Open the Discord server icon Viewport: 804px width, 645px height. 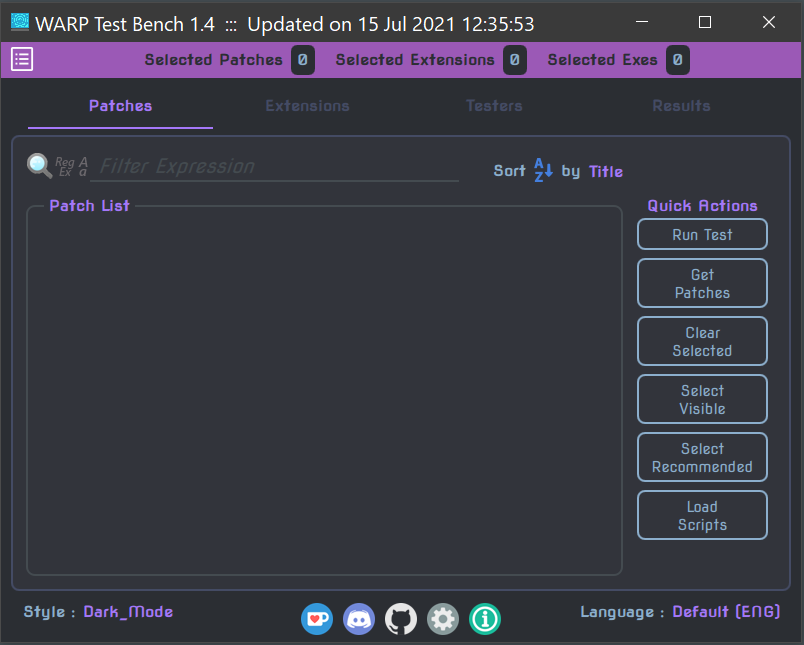pyautogui.click(x=359, y=619)
